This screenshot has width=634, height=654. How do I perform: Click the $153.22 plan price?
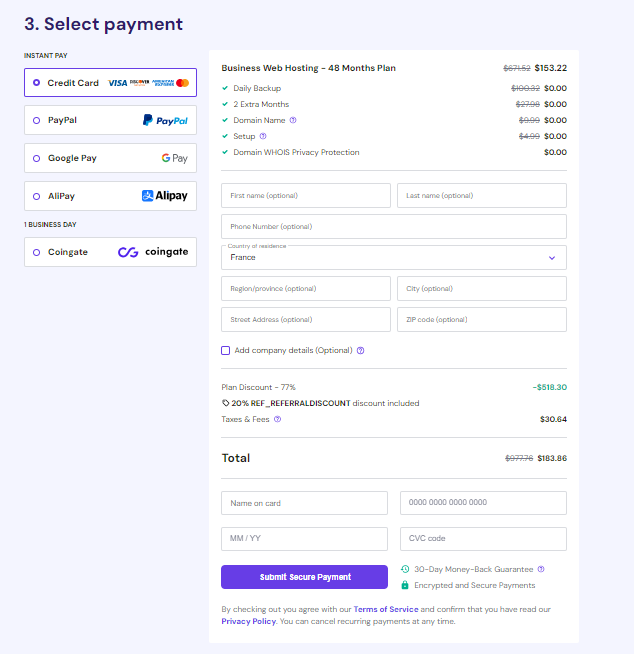[551, 68]
